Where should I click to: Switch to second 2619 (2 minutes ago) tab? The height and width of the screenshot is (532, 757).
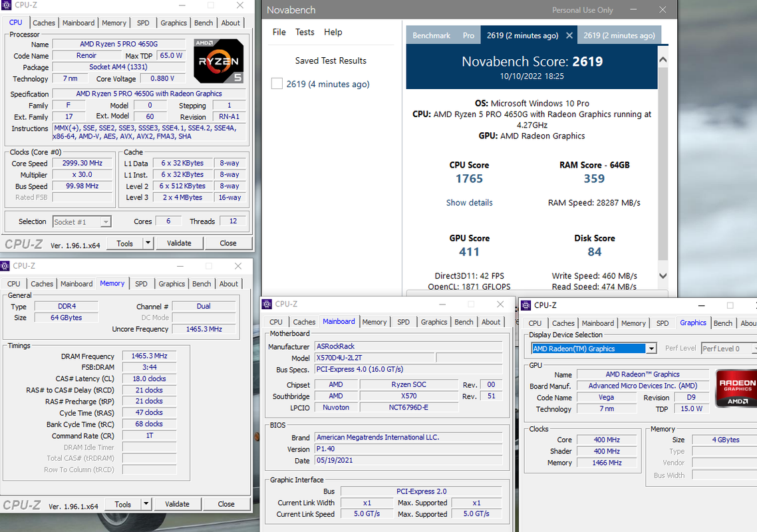[x=619, y=35]
